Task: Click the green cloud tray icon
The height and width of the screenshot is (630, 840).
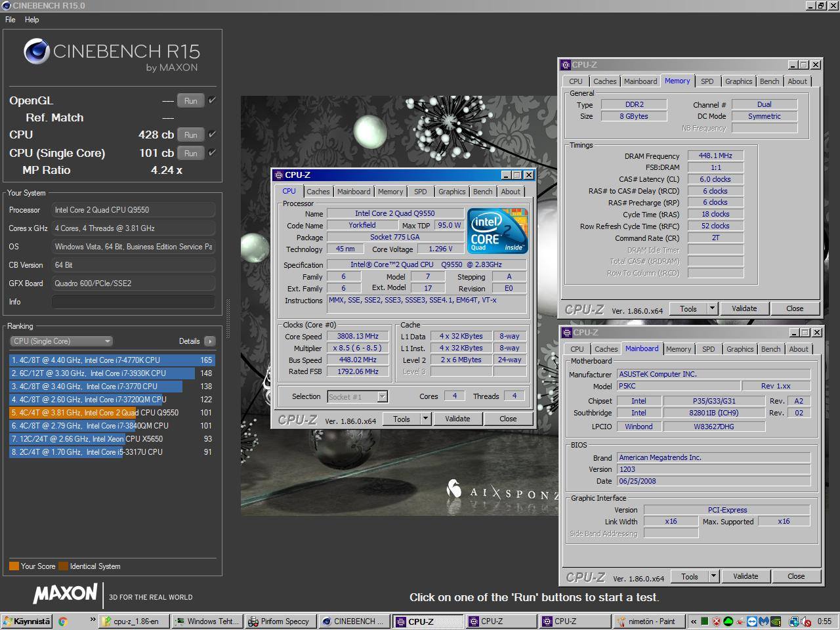Action: (x=728, y=621)
